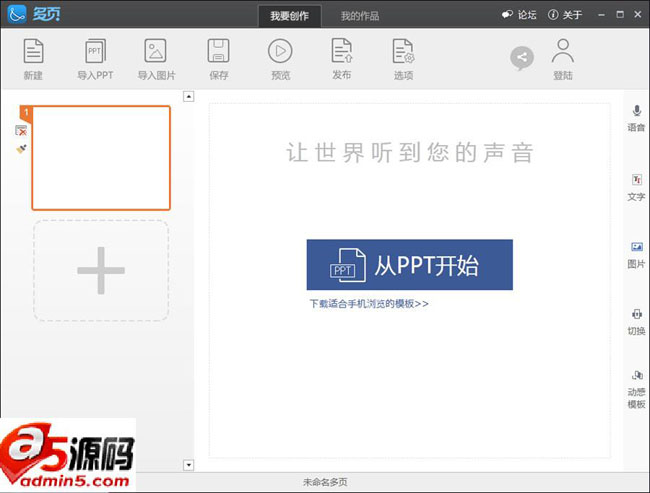This screenshot has height=493, width=650.
Task: Click the 导入PPT import icon
Action: pos(95,52)
